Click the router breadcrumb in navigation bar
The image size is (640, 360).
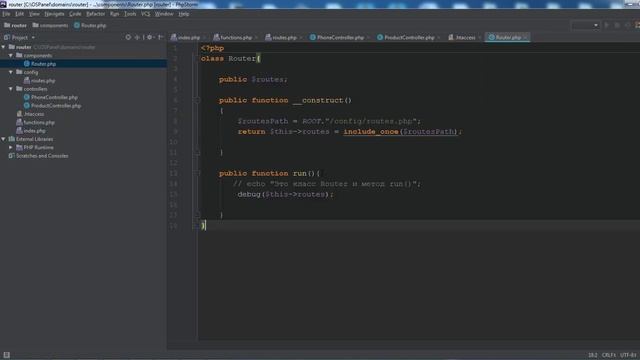point(15,25)
